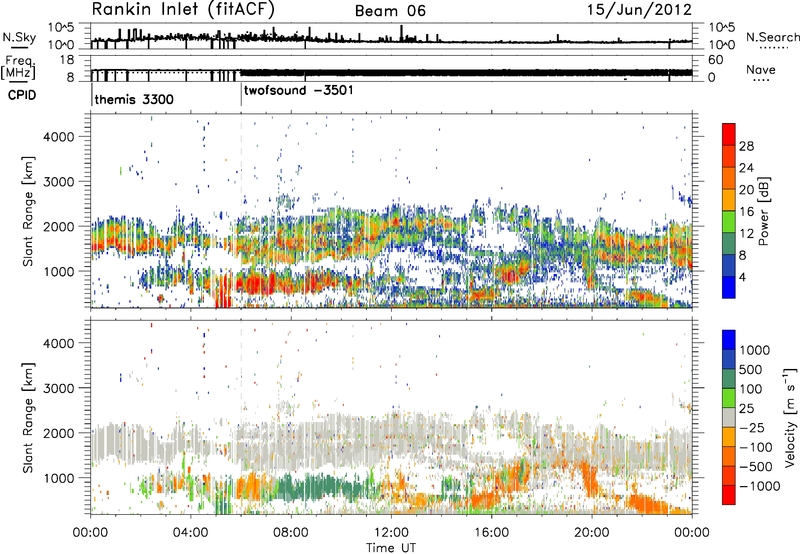
Task: Click the '28' tick on Power colorbar
Action: tap(746, 146)
